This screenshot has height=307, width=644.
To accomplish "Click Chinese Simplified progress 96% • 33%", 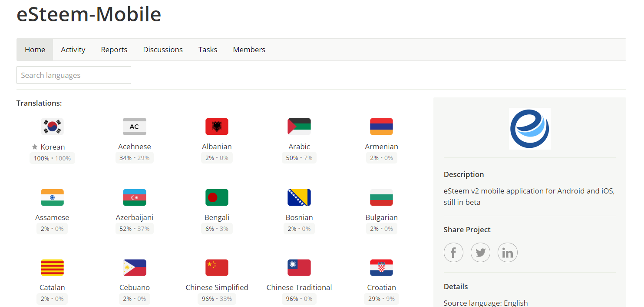I will pos(217,299).
